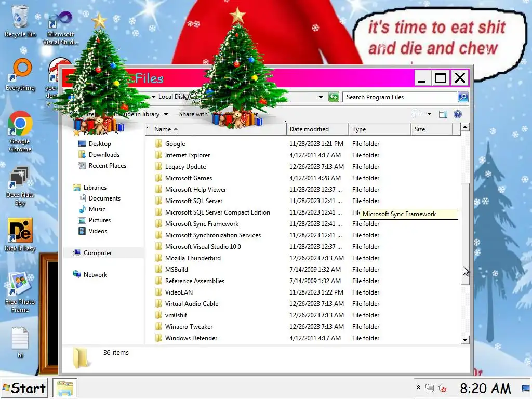The height and width of the screenshot is (399, 532).
Task: Select the Legacy Update folder
Action: 185,167
